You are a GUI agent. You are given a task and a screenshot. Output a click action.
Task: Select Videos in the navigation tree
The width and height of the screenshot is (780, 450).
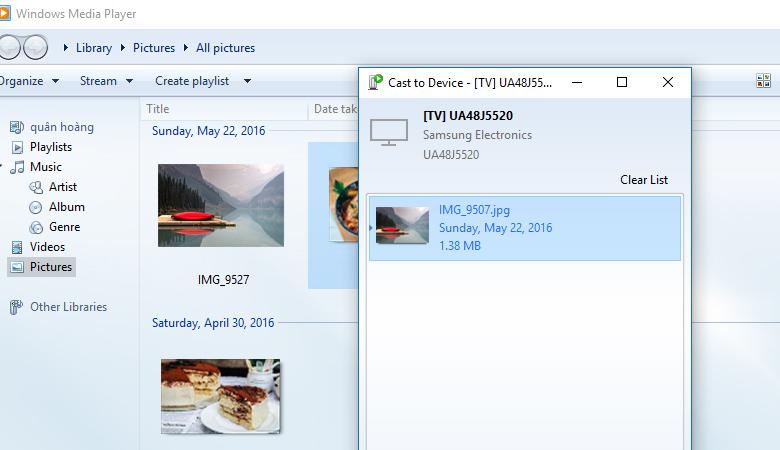coord(47,247)
